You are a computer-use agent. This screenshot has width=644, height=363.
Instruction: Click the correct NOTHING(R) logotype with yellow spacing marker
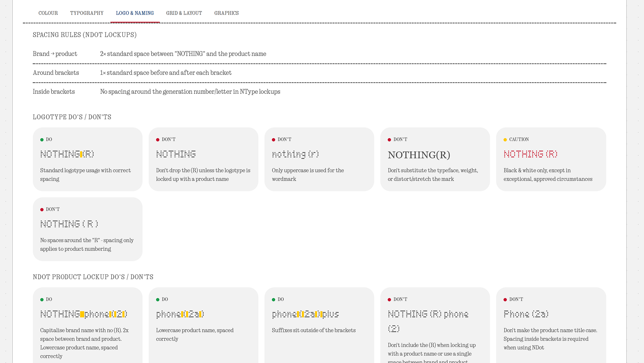coord(67,154)
